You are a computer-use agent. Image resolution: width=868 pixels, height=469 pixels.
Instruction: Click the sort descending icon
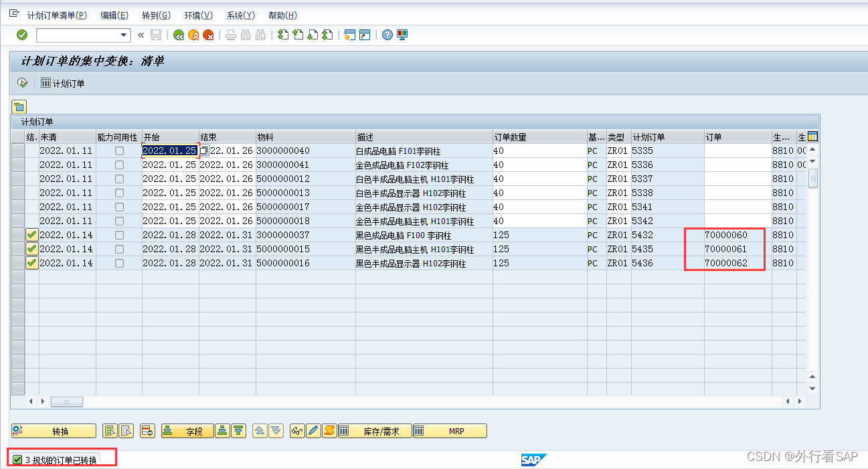(x=238, y=431)
